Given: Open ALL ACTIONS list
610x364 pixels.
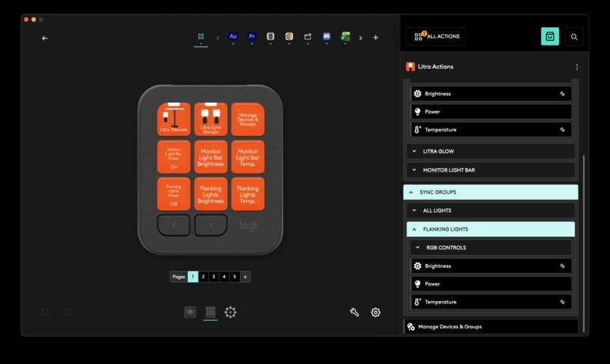Looking at the screenshot, I should pyautogui.click(x=436, y=36).
